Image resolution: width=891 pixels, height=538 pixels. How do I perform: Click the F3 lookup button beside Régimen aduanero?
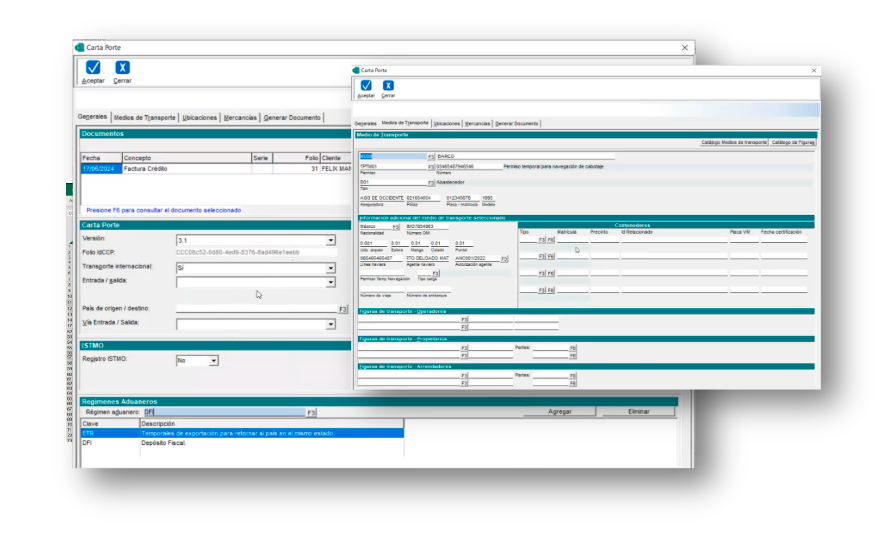coord(311,412)
